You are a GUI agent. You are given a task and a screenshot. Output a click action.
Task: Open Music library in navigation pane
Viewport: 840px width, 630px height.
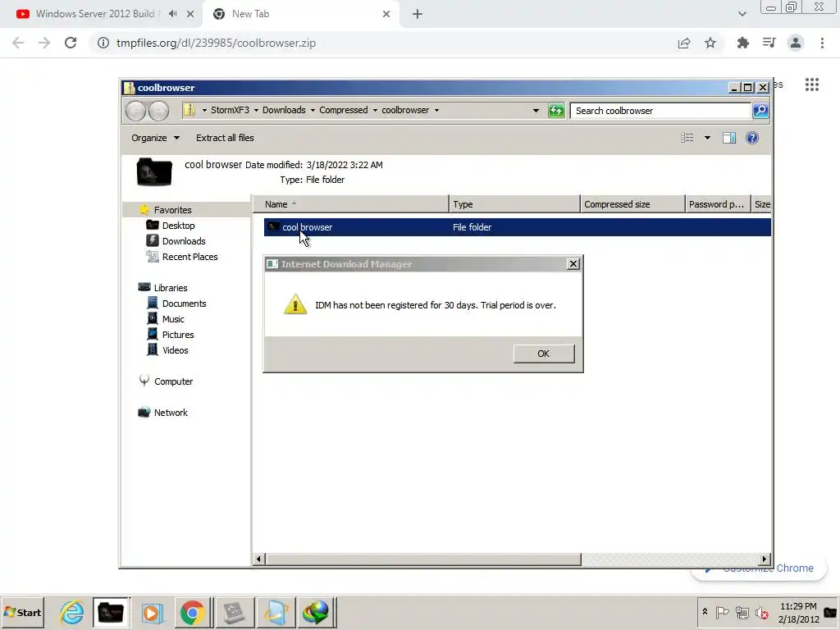click(173, 319)
